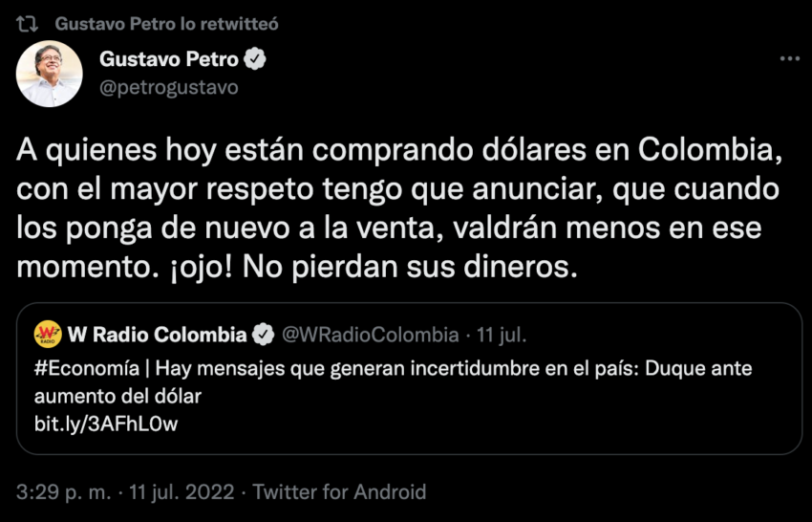Click the retweet icon above the tweet
This screenshot has width=812, height=522.
[27, 24]
